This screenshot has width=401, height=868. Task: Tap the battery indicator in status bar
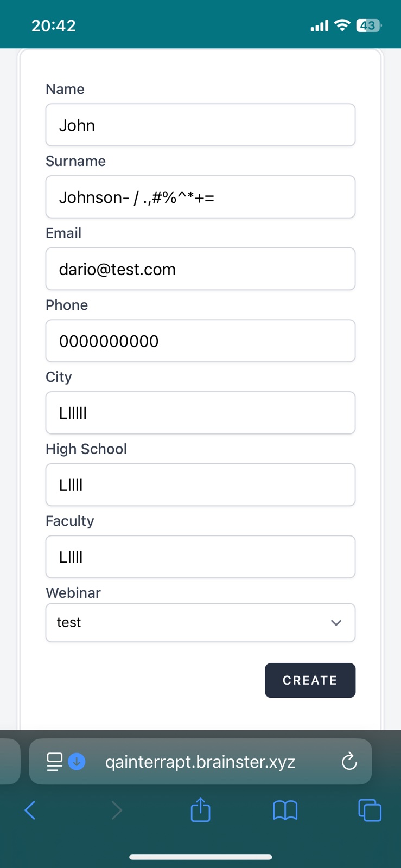pos(368,25)
